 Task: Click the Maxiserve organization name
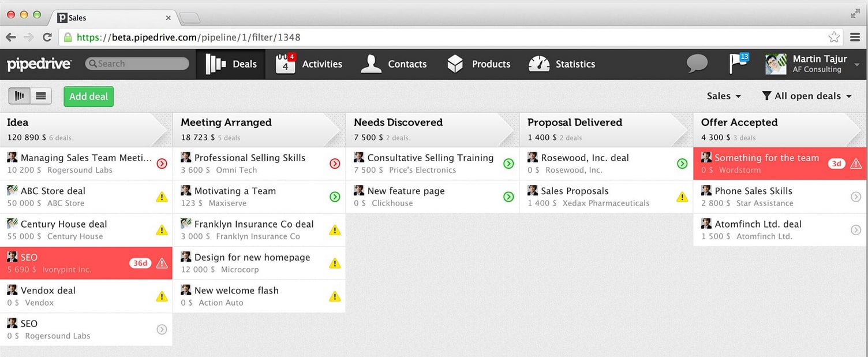coord(227,203)
